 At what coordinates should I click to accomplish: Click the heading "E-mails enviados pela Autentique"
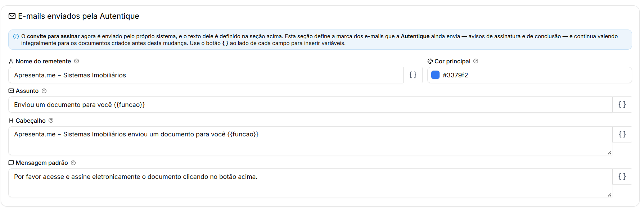point(78,16)
